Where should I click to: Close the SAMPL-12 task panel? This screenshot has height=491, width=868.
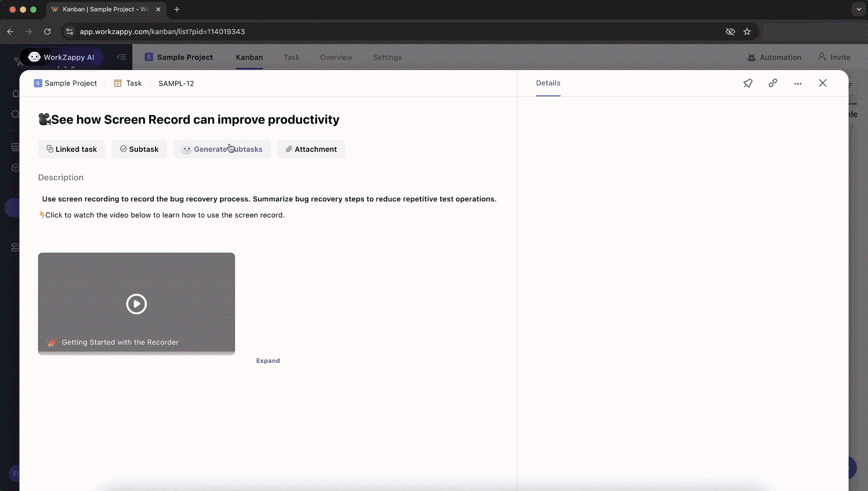[x=822, y=83]
